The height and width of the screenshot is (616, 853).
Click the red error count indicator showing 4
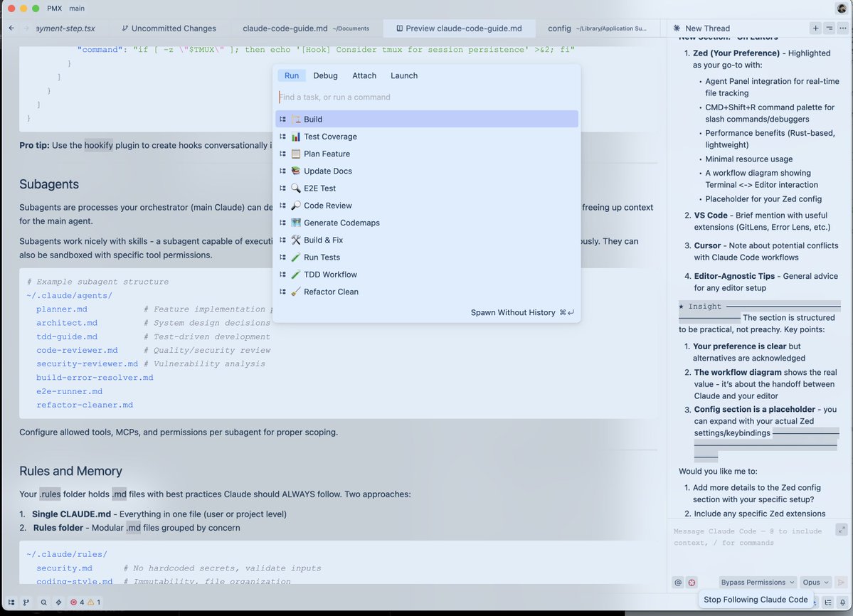(74, 602)
